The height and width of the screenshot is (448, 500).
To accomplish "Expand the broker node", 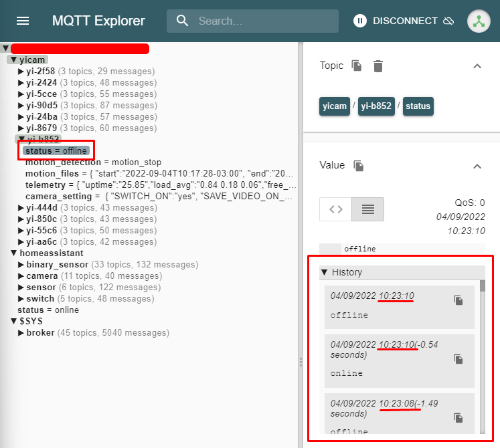I will pyautogui.click(x=21, y=333).
